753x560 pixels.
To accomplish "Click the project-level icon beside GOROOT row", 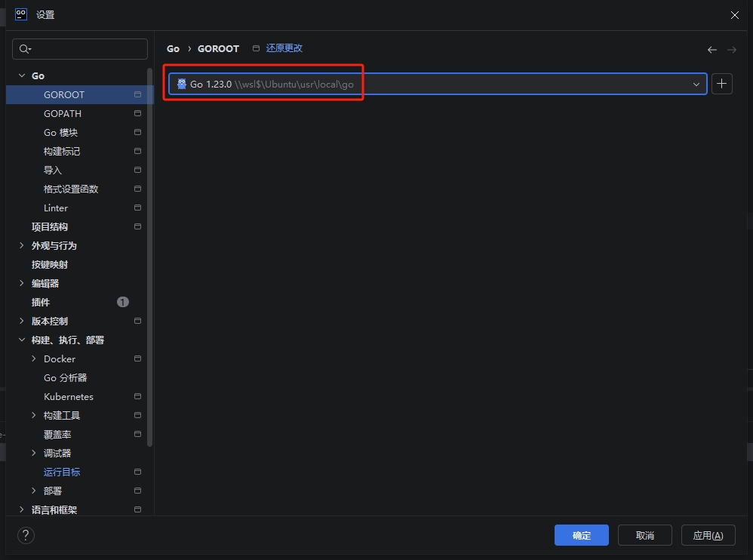I will pos(137,94).
